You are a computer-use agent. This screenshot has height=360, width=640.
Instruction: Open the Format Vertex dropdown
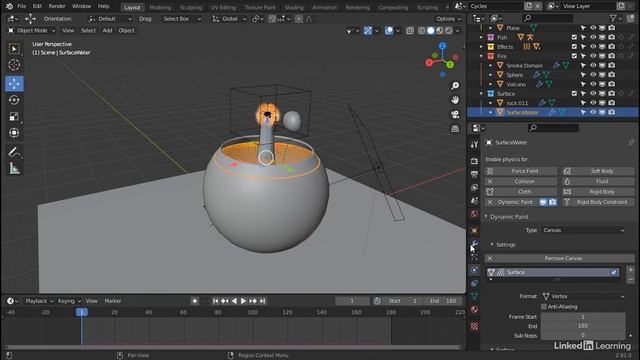[583, 296]
